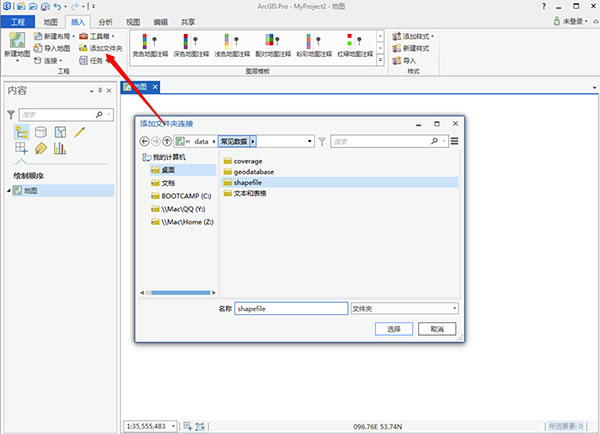Image resolution: width=600 pixels, height=434 pixels.
Task: Select the 红绿地图注释 layer template icon
Action: (x=353, y=41)
